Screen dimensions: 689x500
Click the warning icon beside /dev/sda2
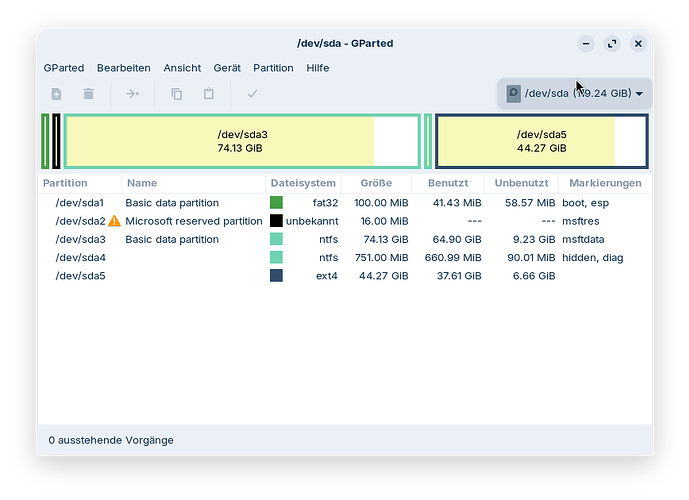click(114, 221)
